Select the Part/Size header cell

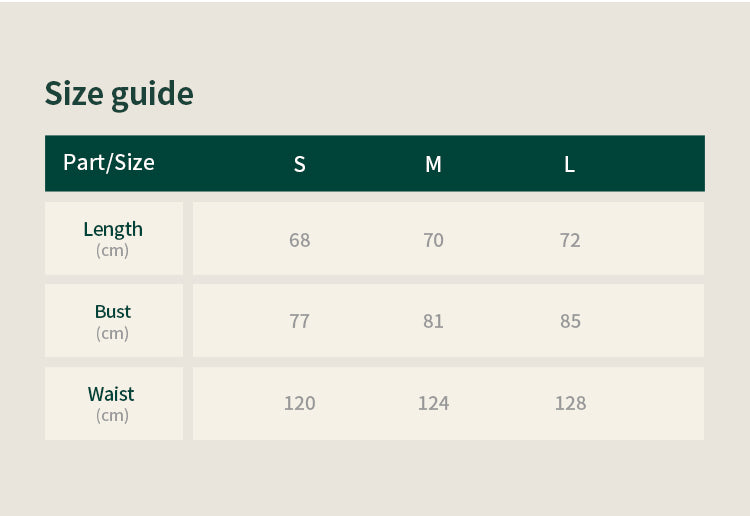[x=109, y=162]
